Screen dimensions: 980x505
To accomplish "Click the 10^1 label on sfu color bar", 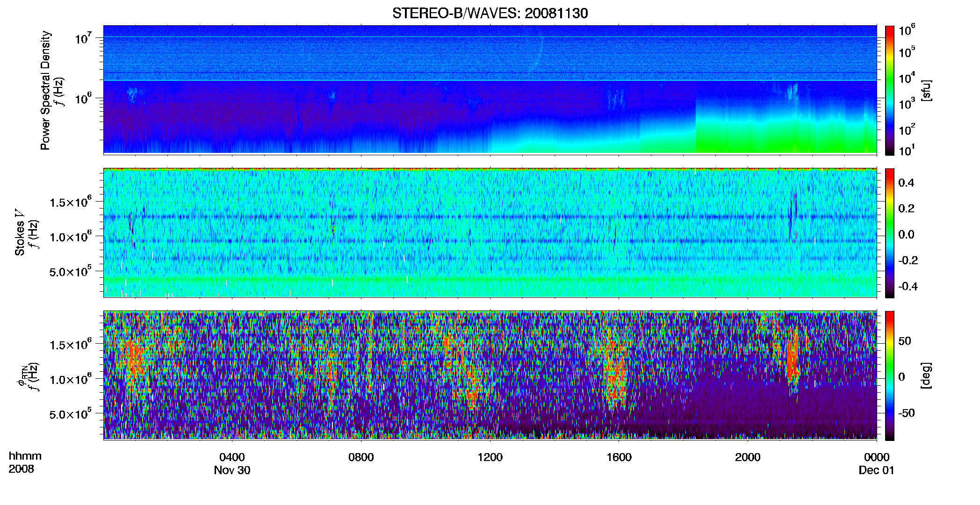I will click(907, 150).
